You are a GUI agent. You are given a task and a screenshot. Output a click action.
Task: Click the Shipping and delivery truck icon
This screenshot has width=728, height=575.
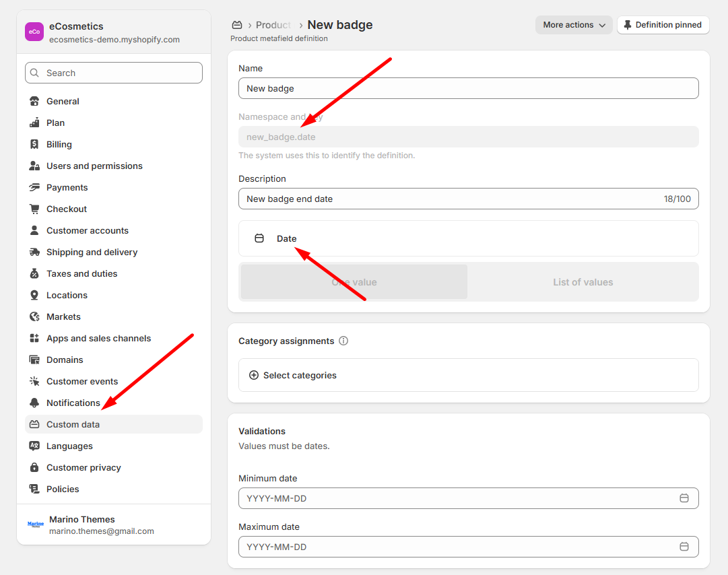point(34,252)
